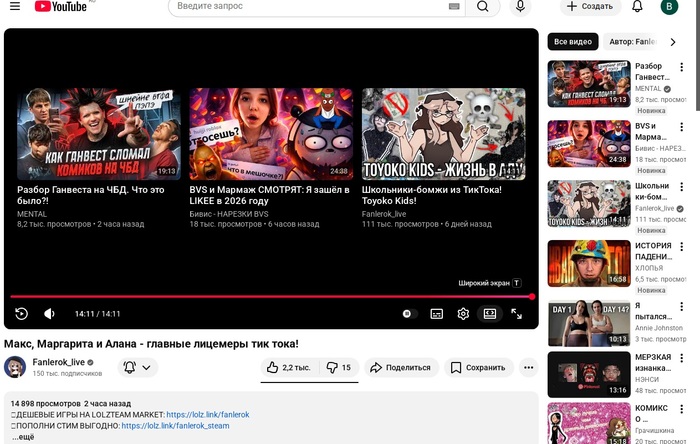
Task: Show next chips with right arrow
Action: [x=673, y=42]
